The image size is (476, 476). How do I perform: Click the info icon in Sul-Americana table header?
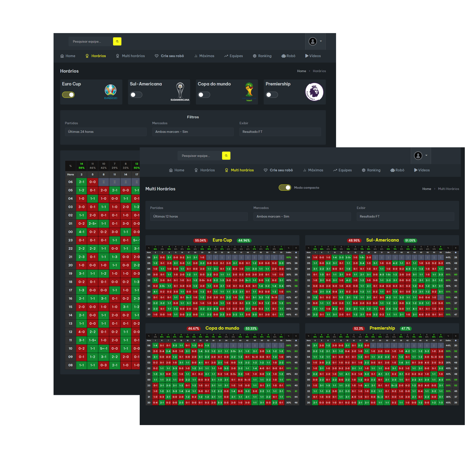coord(456,253)
